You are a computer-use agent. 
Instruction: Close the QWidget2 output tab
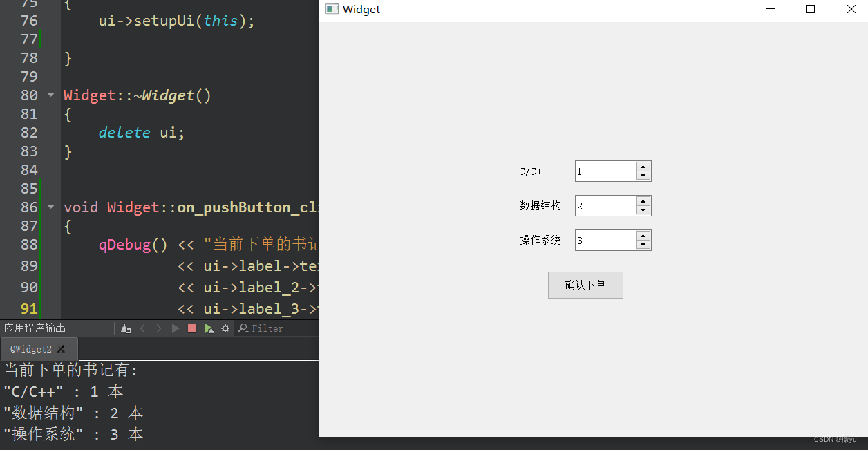[x=61, y=349]
